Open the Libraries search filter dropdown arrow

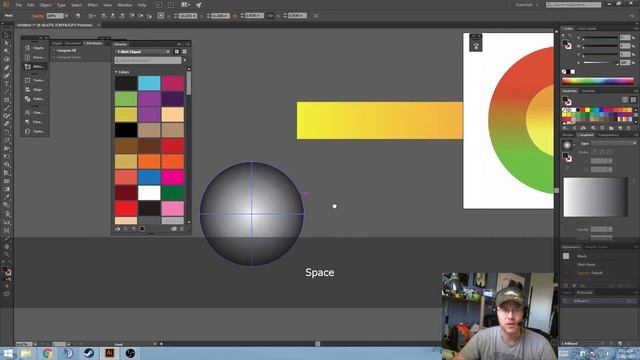[185, 60]
